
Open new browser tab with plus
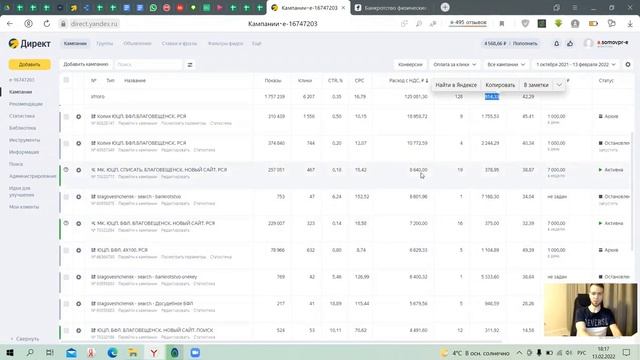445,7
